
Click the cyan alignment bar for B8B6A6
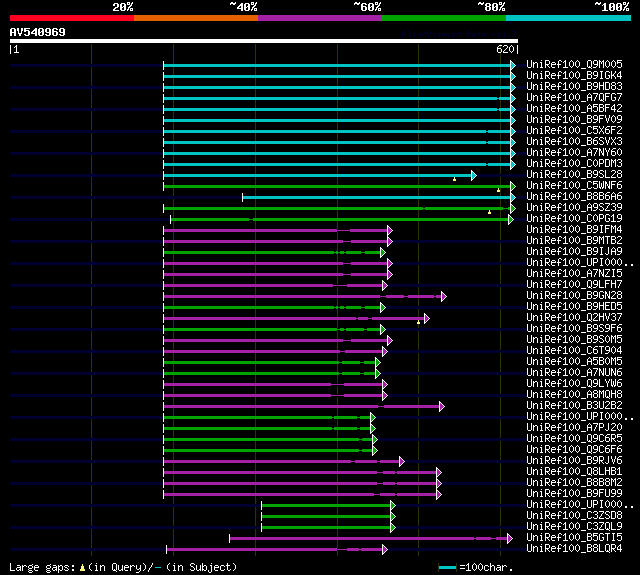point(376,198)
